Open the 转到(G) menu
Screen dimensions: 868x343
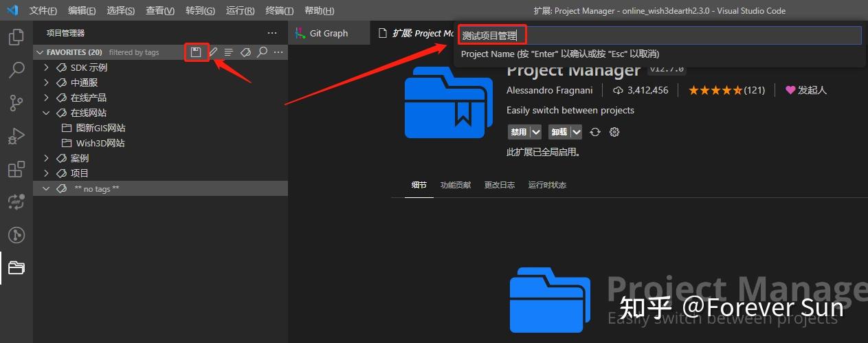[200, 11]
